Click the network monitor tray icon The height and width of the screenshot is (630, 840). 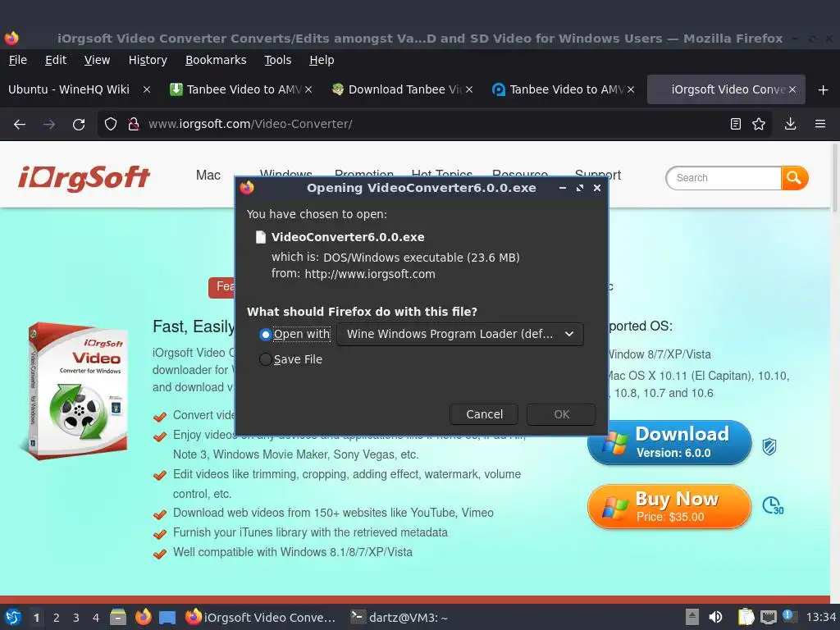click(x=768, y=618)
